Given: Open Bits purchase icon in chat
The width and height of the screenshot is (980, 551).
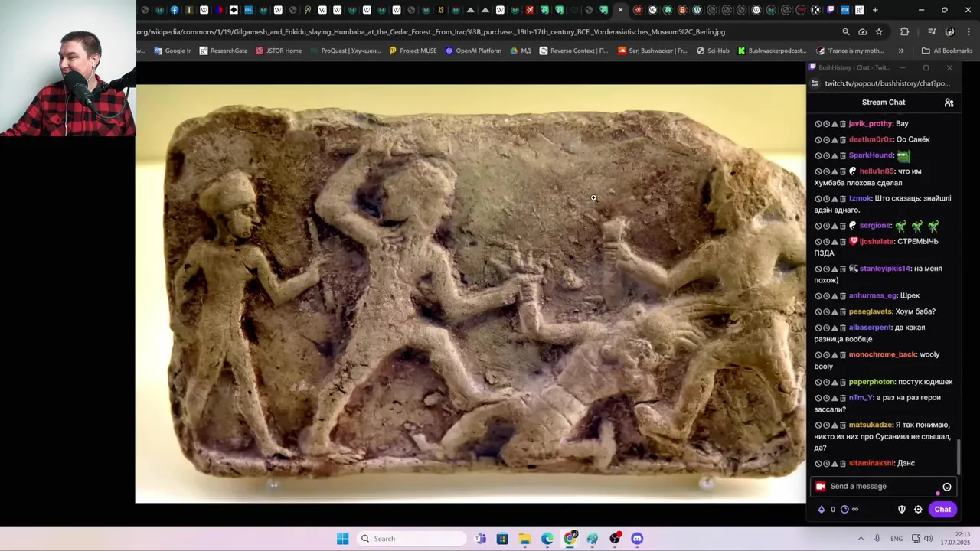Looking at the screenshot, I should pos(822,510).
